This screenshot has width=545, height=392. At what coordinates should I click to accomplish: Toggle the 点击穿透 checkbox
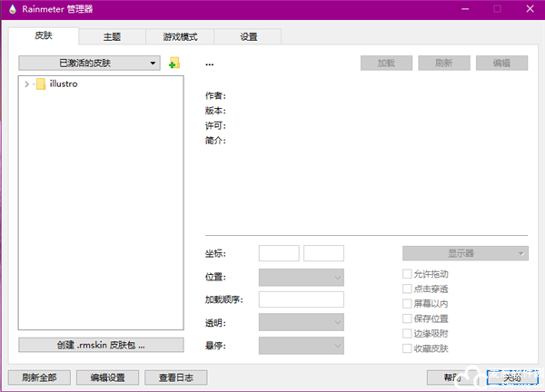pyautogui.click(x=407, y=289)
